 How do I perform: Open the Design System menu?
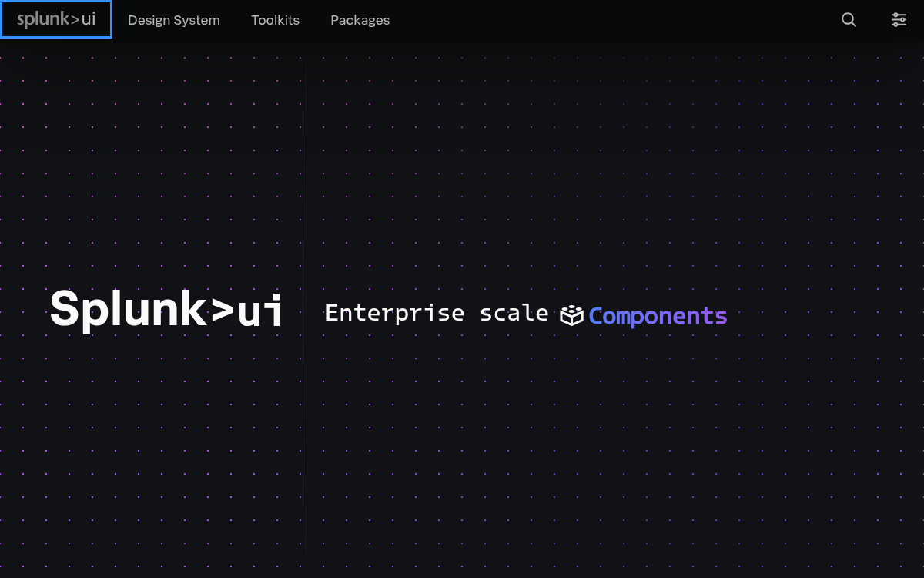174,20
